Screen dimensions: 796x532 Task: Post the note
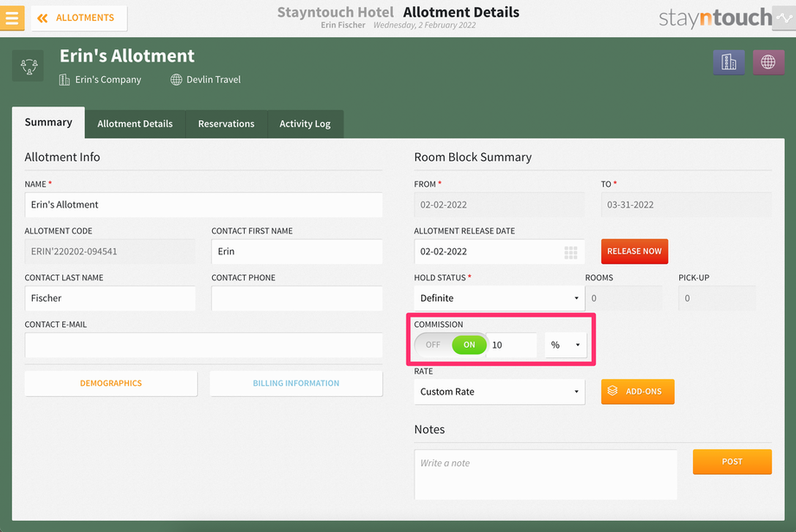[x=732, y=461]
